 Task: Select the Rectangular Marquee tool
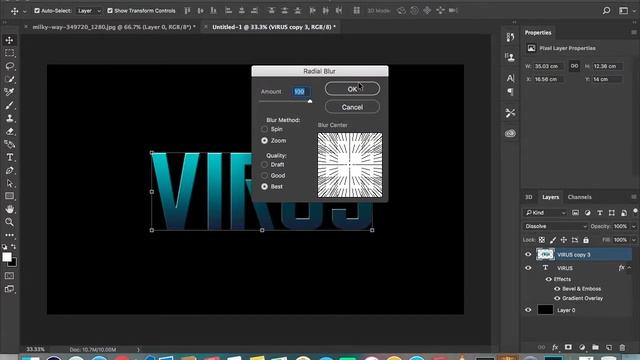(x=9, y=53)
